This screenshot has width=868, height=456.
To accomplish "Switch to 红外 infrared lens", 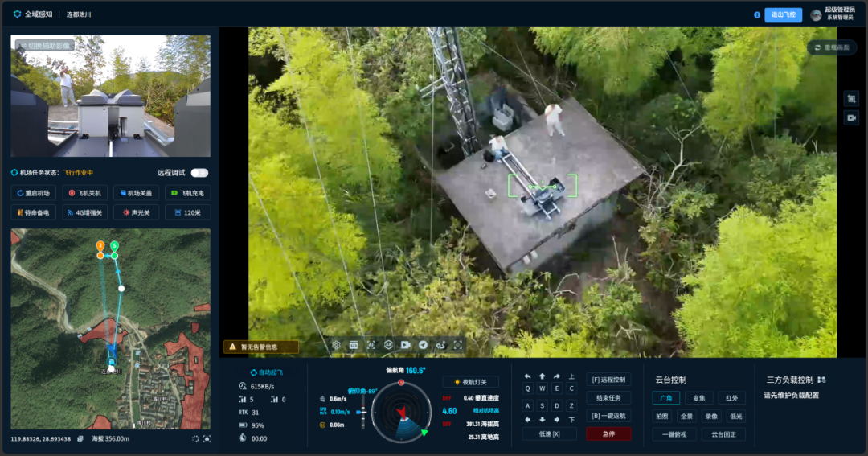I will [732, 398].
